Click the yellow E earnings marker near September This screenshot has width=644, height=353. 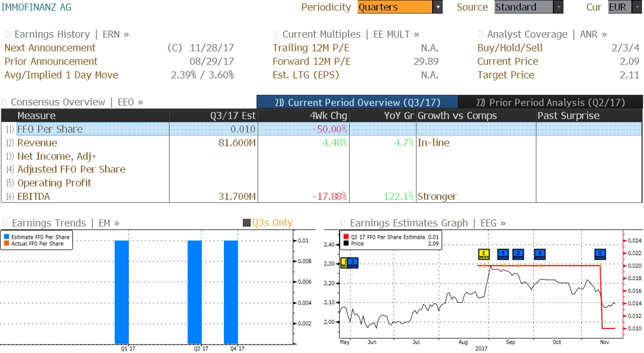484,254
